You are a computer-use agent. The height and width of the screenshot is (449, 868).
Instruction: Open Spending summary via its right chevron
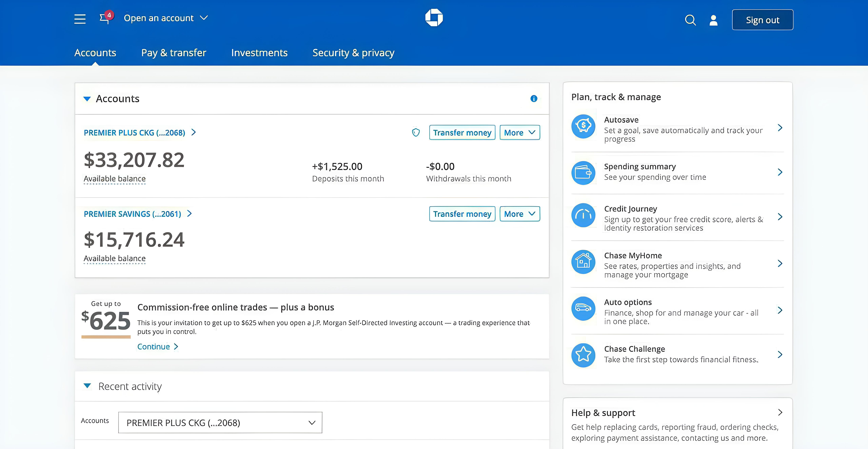click(x=780, y=172)
